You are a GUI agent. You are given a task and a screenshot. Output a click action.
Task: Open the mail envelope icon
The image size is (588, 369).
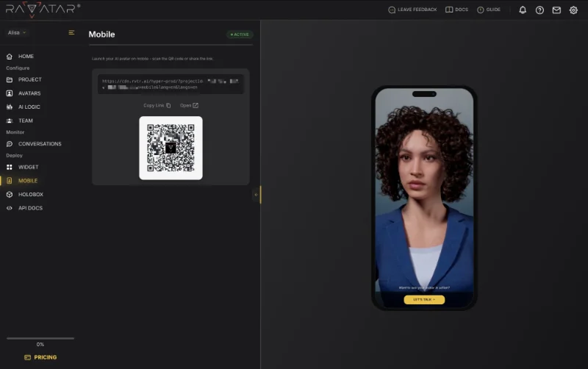click(x=556, y=10)
